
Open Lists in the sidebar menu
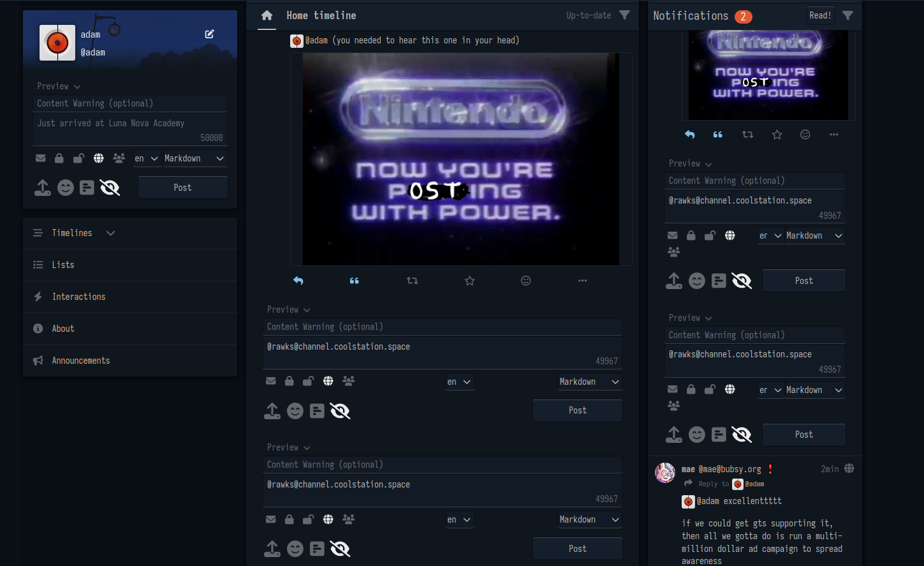pyautogui.click(x=130, y=265)
